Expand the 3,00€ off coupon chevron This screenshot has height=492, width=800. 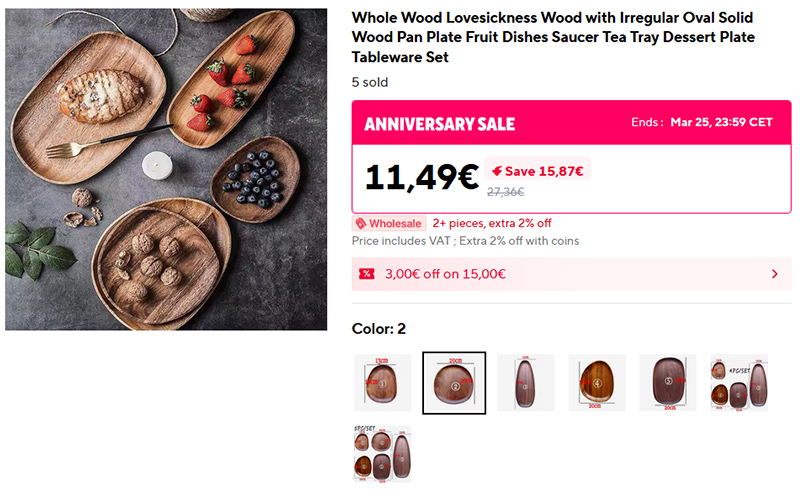click(x=775, y=274)
